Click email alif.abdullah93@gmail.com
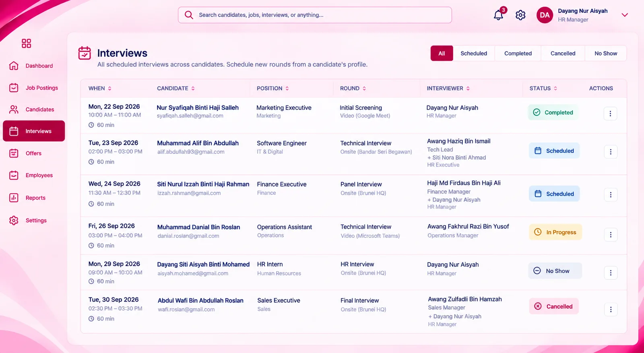Screen dimensions: 644x353 pos(191,152)
